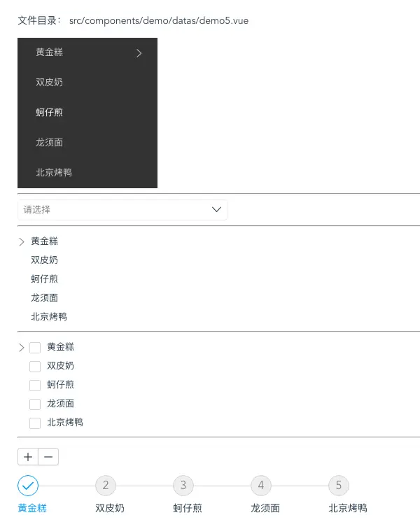Go to step 5 circle

point(339,486)
